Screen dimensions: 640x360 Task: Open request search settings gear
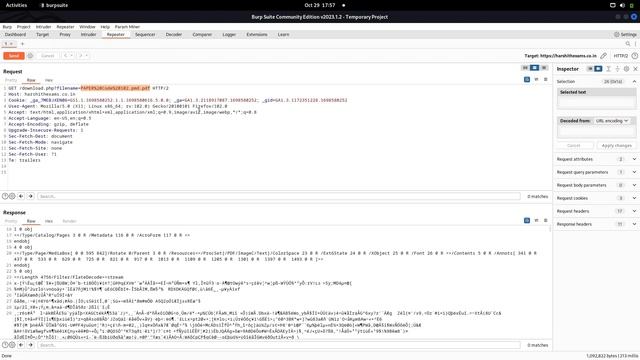[12, 196]
